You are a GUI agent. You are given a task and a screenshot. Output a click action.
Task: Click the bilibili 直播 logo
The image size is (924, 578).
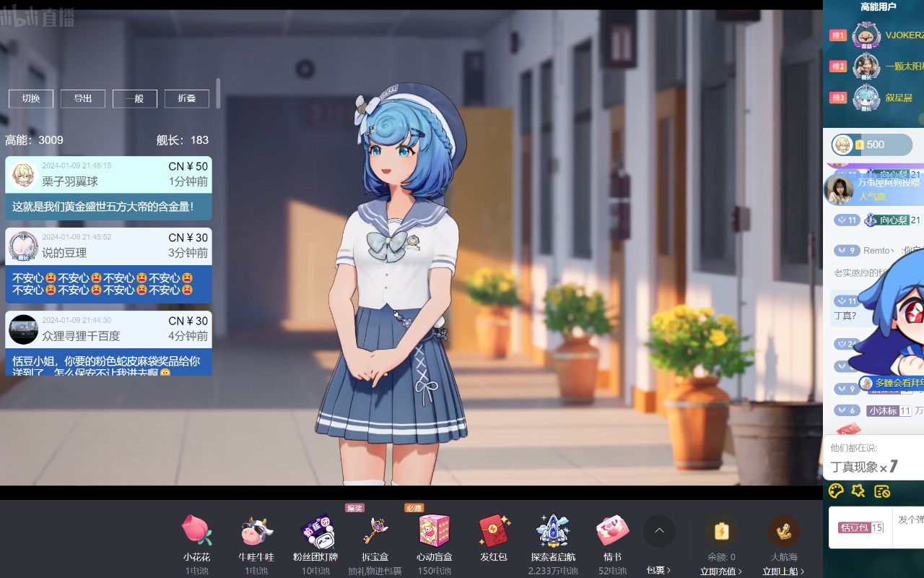click(38, 17)
